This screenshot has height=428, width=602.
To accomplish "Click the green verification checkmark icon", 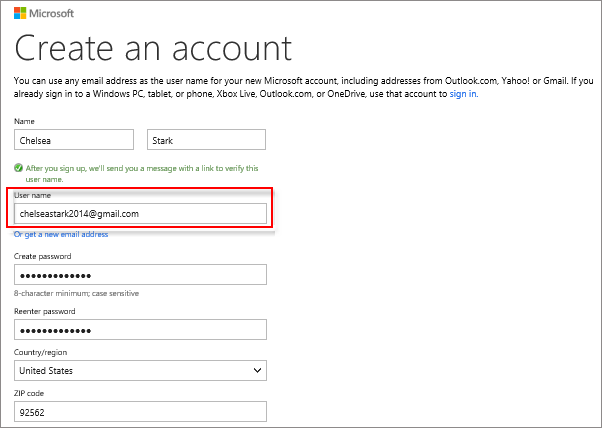I will click(18, 168).
